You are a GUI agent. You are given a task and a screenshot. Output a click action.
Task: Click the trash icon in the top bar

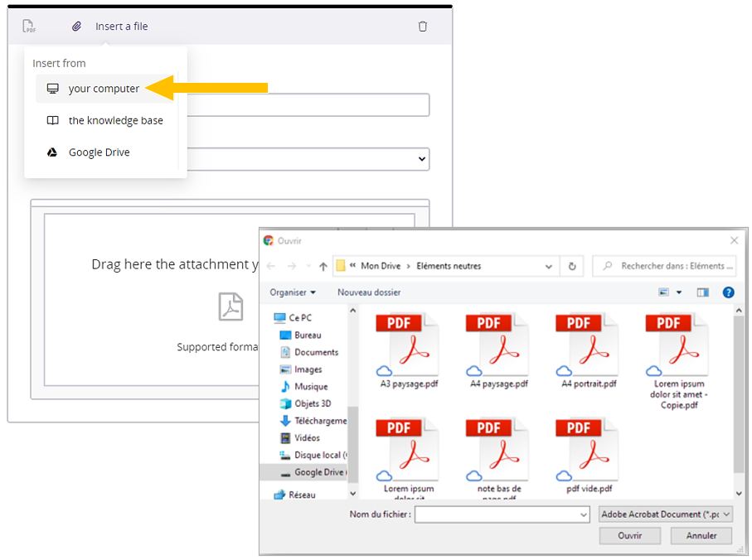(423, 26)
